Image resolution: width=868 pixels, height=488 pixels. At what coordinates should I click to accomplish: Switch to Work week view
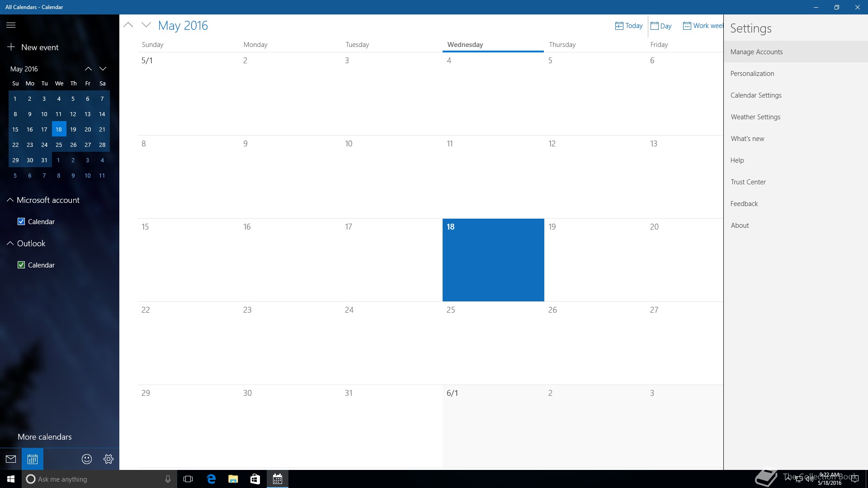703,26
